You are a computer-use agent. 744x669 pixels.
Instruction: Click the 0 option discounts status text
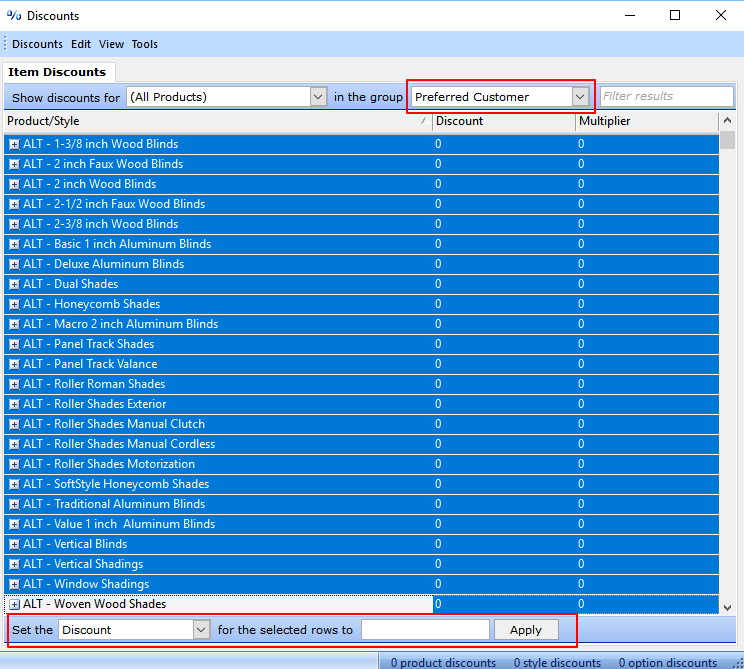[x=668, y=662]
